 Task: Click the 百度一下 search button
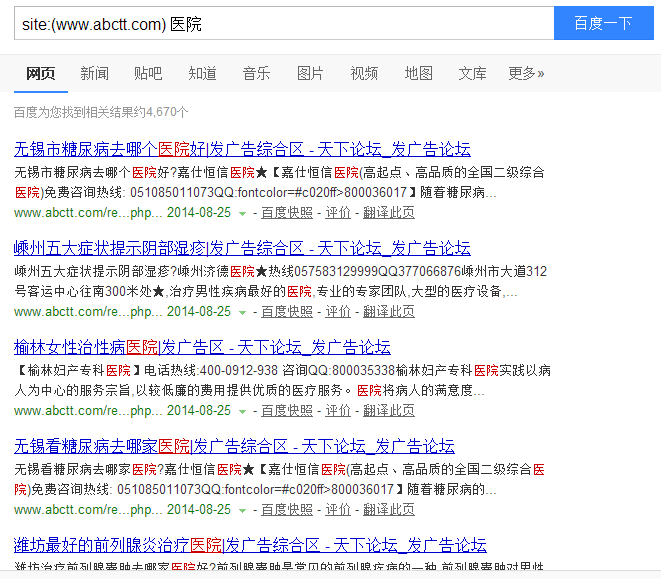coord(604,23)
